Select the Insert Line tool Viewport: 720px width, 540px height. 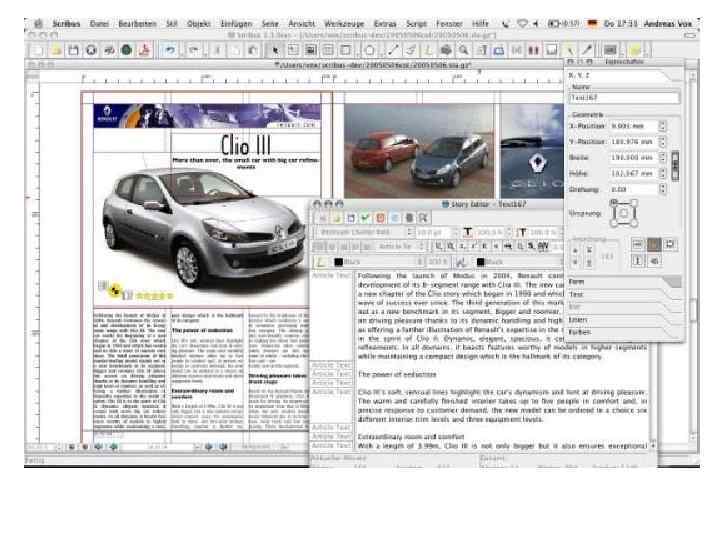click(x=393, y=50)
